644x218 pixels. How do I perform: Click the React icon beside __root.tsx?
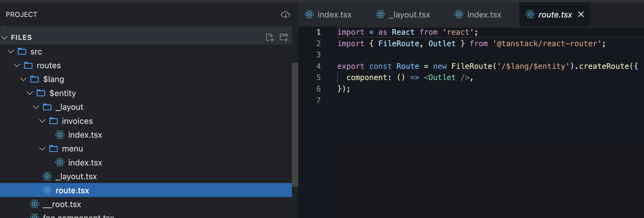(34, 204)
